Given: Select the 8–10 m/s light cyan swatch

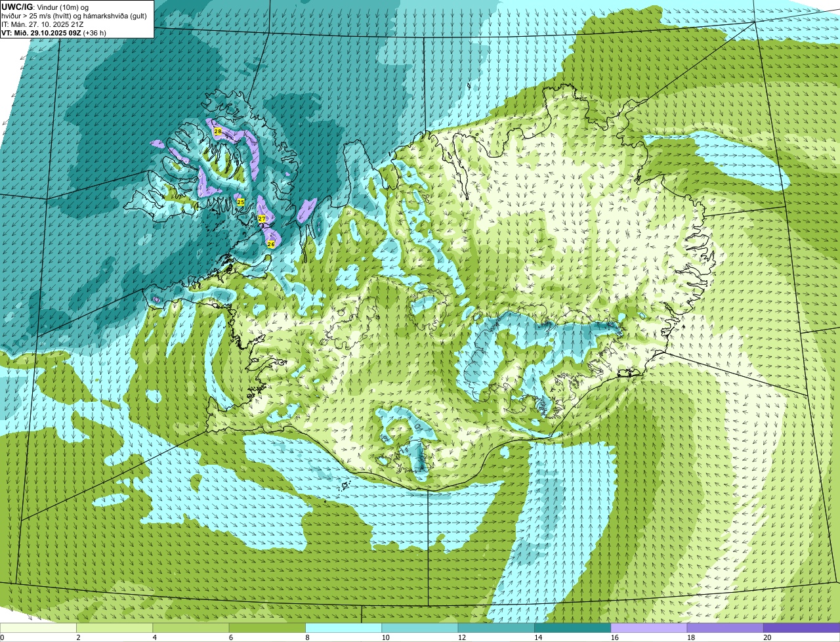Looking at the screenshot, I should (343, 628).
